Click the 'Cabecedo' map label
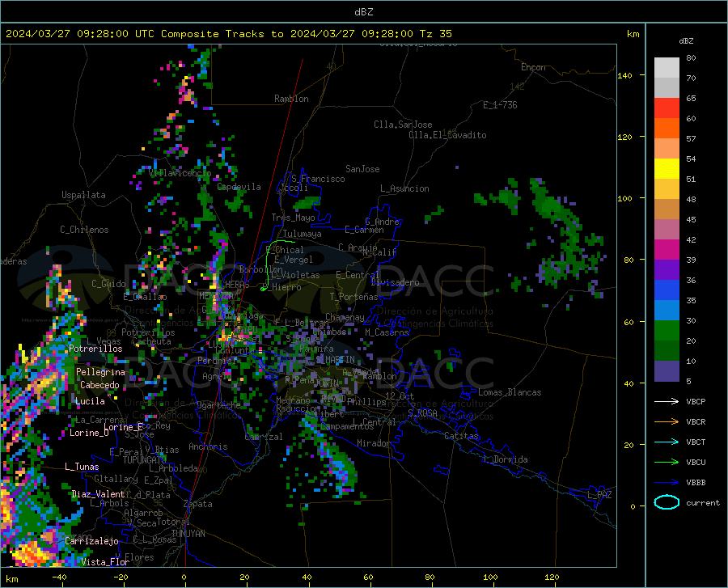Screen dimensions: 728x588 (x=99, y=385)
